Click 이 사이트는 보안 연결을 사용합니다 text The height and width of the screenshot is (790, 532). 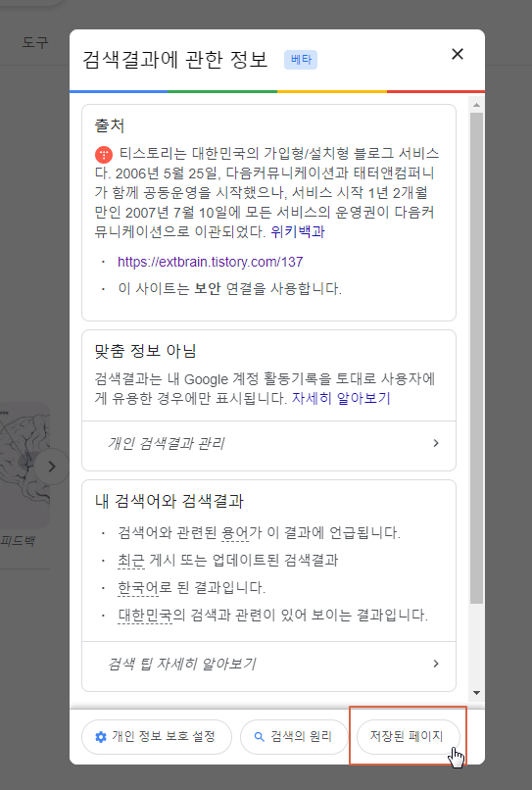click(x=229, y=289)
